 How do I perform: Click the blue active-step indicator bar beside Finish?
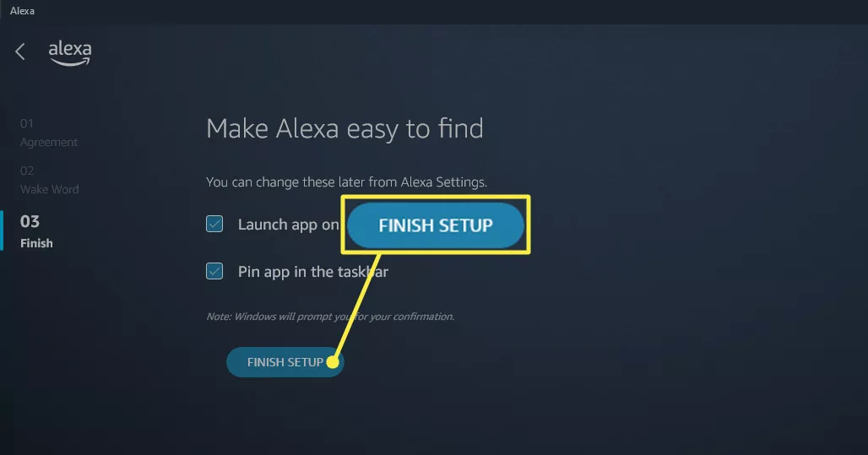(2, 230)
